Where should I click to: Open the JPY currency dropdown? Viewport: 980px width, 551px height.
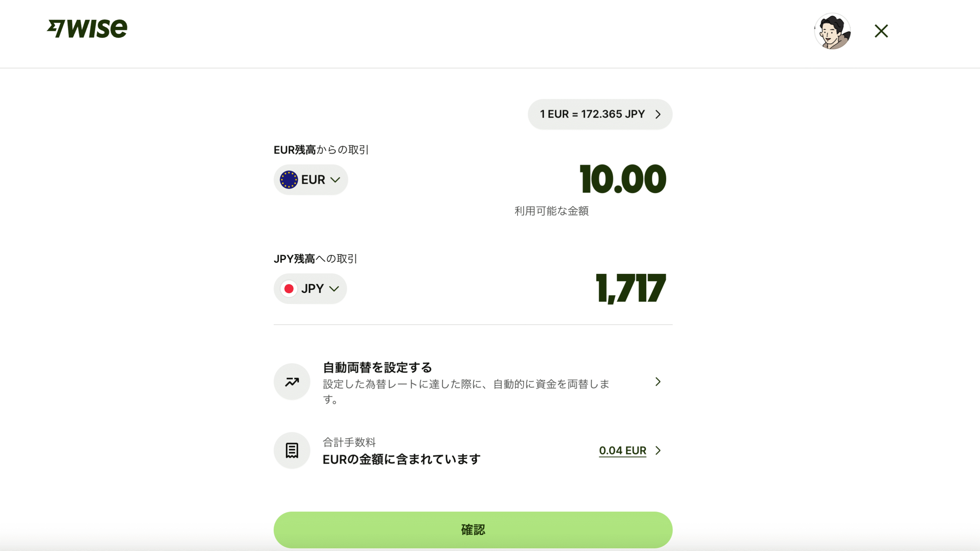(x=310, y=289)
